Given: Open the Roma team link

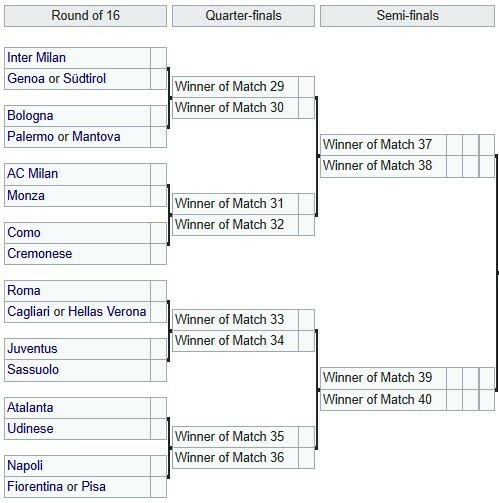Looking at the screenshot, I should point(24,291).
